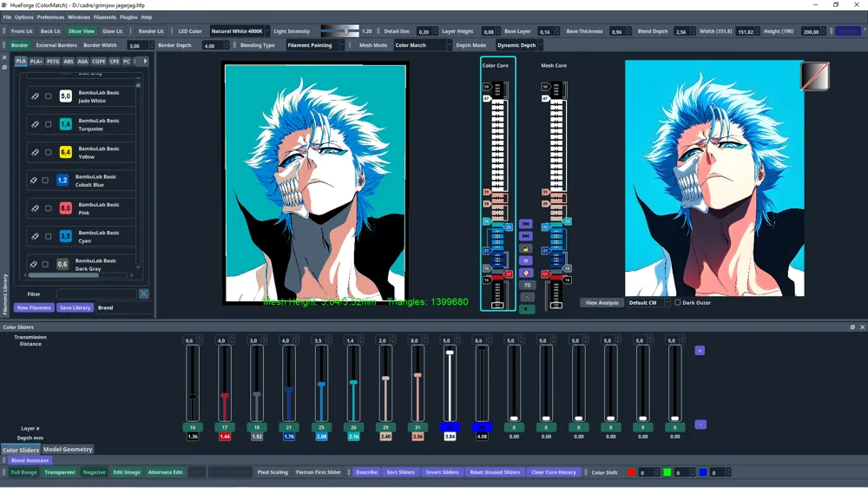The width and height of the screenshot is (868, 488).
Task: Click the gradient preview icon with red slash
Action: (x=814, y=76)
